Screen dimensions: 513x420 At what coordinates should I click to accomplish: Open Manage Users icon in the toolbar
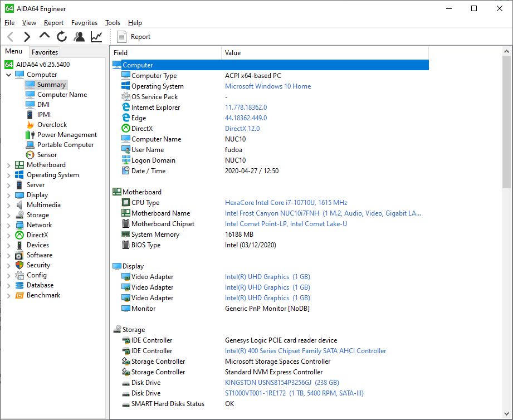(79, 37)
